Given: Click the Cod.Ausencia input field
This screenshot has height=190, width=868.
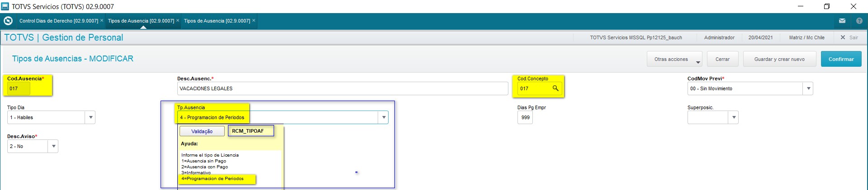Looking at the screenshot, I should [x=19, y=88].
